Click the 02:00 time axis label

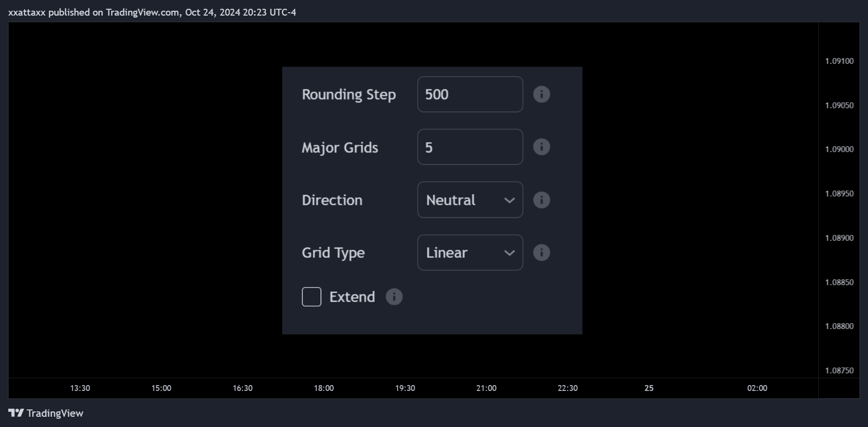click(x=757, y=388)
